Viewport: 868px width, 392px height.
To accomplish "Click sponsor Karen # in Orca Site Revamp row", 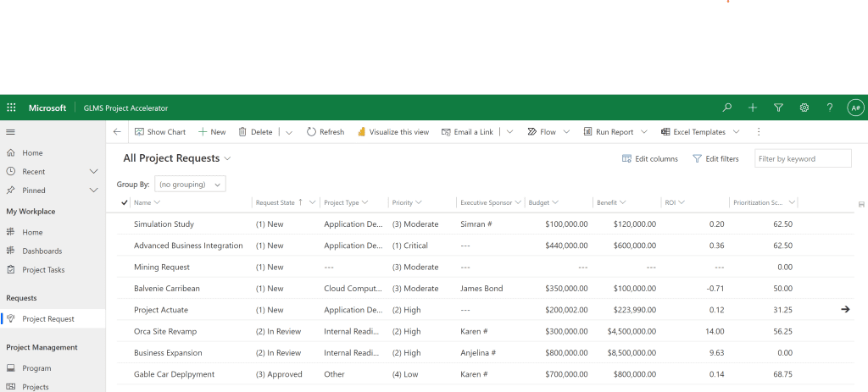I will [x=475, y=332].
